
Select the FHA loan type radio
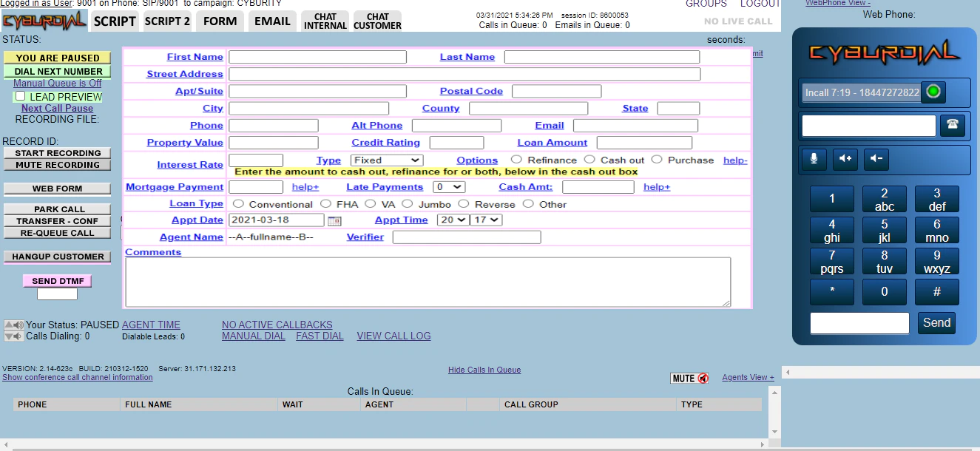click(326, 203)
